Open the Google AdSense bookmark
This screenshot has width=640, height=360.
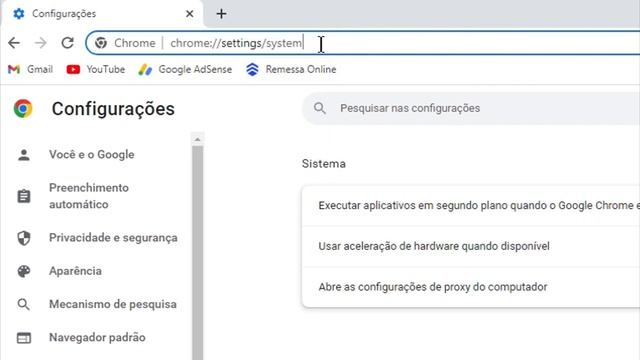click(x=185, y=69)
